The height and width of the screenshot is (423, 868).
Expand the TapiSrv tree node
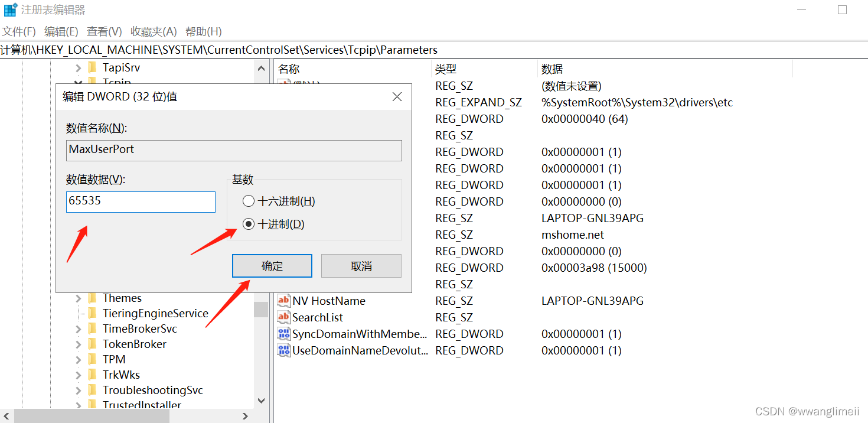coord(78,68)
